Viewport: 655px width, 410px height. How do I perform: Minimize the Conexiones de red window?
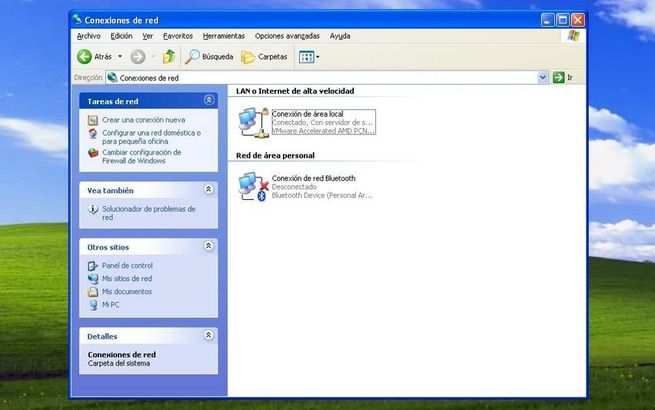(547, 20)
